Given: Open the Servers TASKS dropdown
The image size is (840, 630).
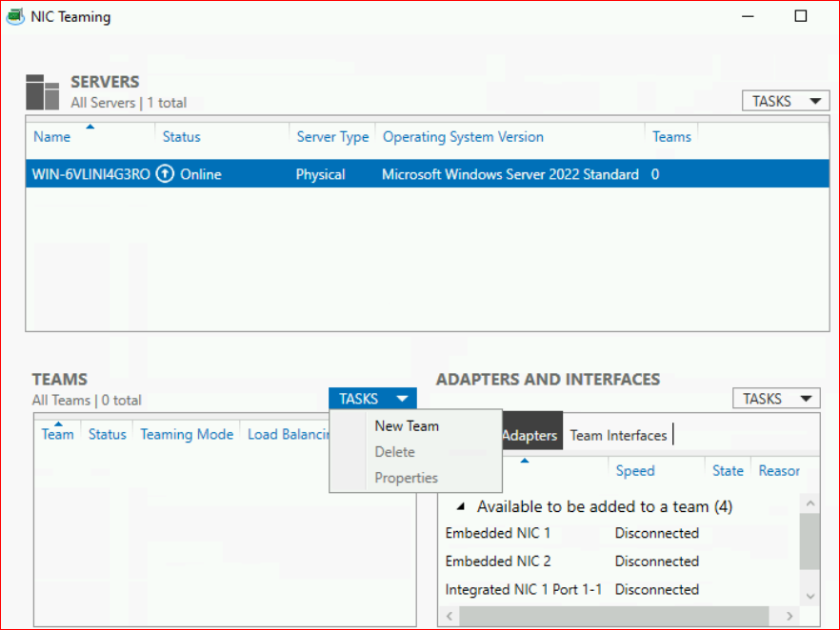Looking at the screenshot, I should coord(785,101).
